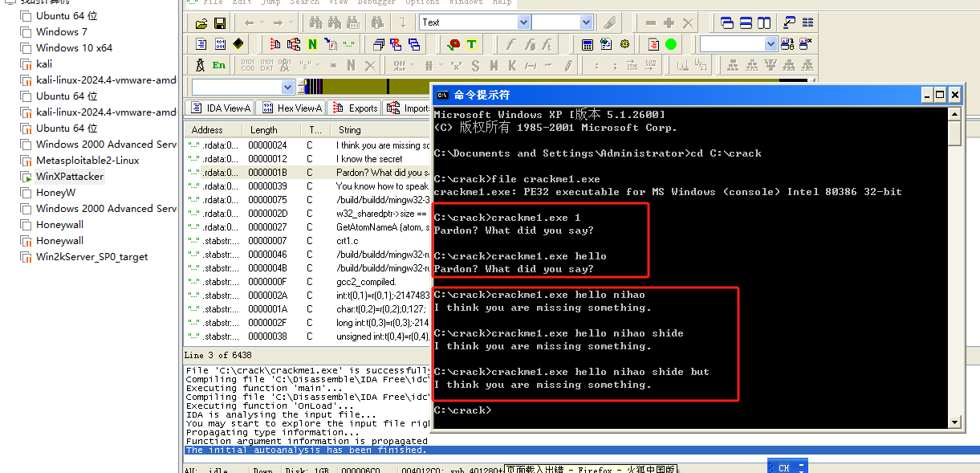Click the command prompt scrollbar up arrow

tap(954, 114)
